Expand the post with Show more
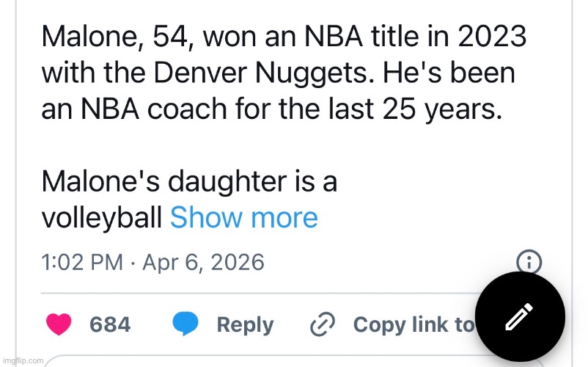 pyautogui.click(x=243, y=217)
